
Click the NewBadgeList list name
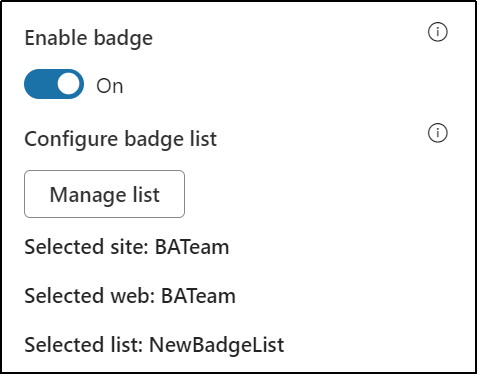pos(217,345)
